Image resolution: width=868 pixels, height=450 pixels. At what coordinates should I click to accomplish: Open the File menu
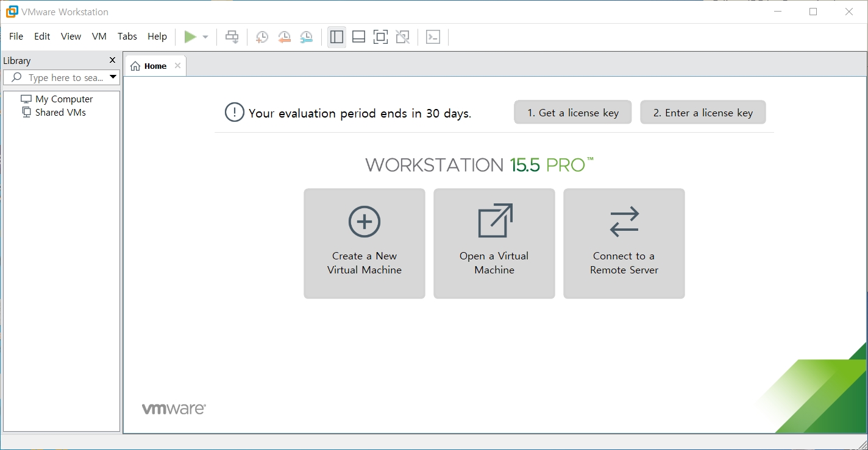pos(16,37)
